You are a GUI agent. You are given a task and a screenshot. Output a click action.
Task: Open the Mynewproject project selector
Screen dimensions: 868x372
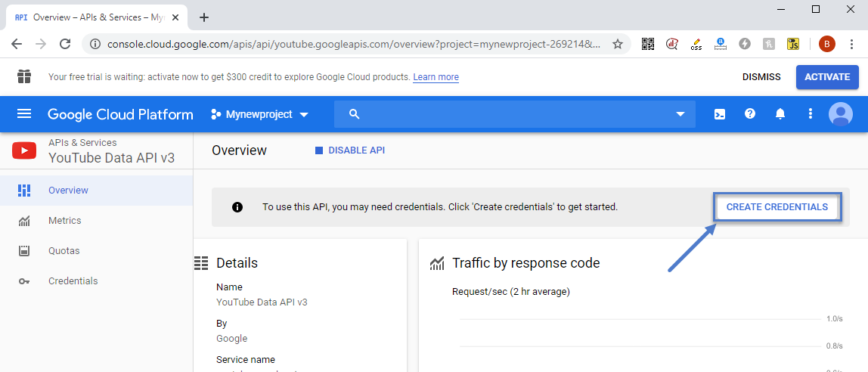click(259, 115)
